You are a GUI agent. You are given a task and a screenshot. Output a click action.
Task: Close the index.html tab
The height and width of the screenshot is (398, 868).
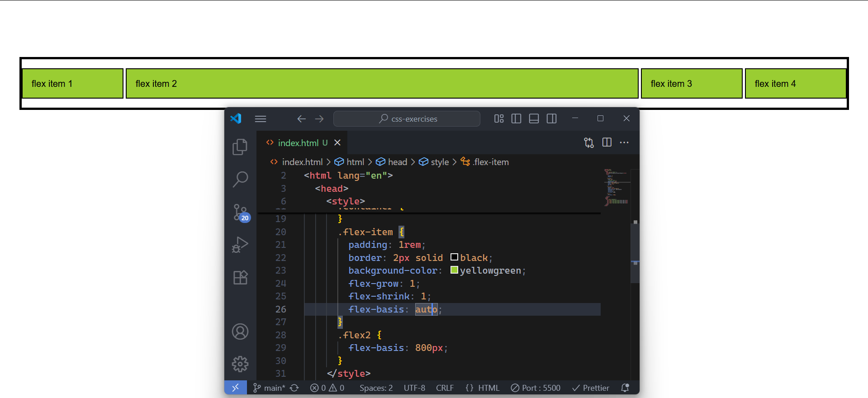337,142
